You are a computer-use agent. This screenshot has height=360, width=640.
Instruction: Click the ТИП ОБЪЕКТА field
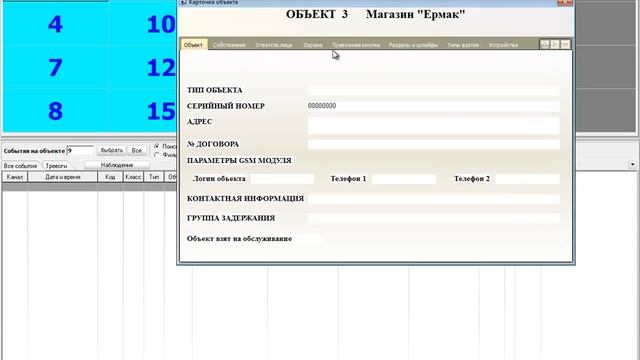pos(433,90)
